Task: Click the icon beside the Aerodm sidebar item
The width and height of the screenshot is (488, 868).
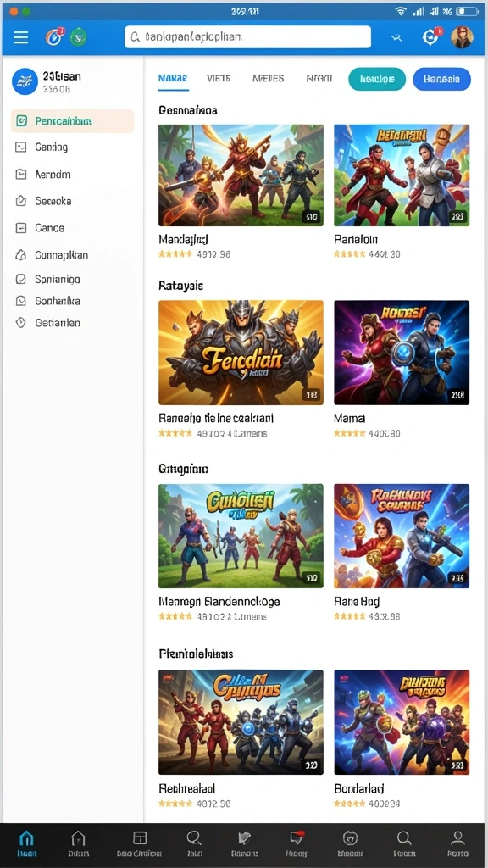Action: pos(20,175)
